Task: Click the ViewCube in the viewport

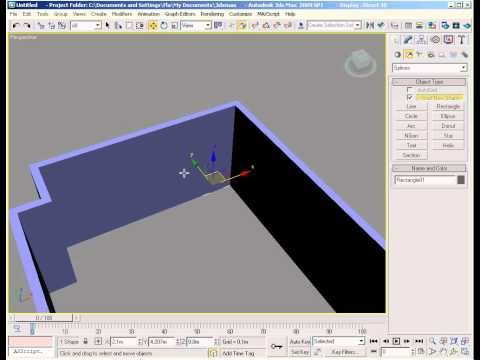Action: click(x=360, y=63)
